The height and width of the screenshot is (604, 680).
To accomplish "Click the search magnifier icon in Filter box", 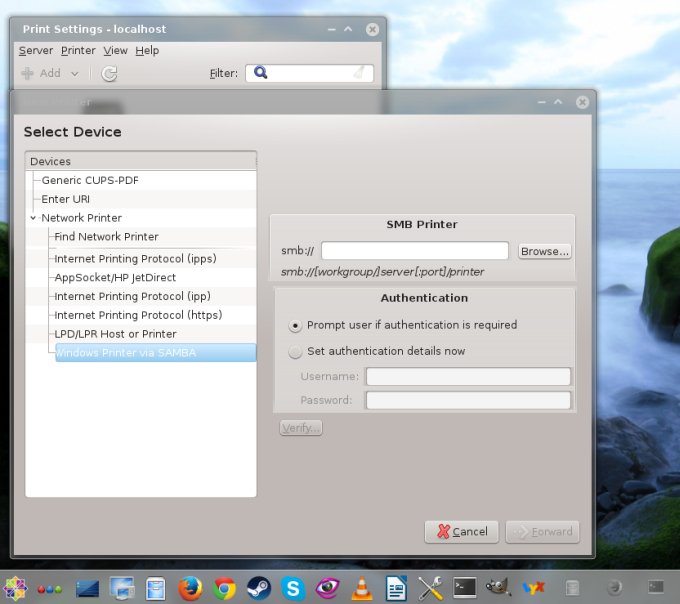I will point(261,73).
